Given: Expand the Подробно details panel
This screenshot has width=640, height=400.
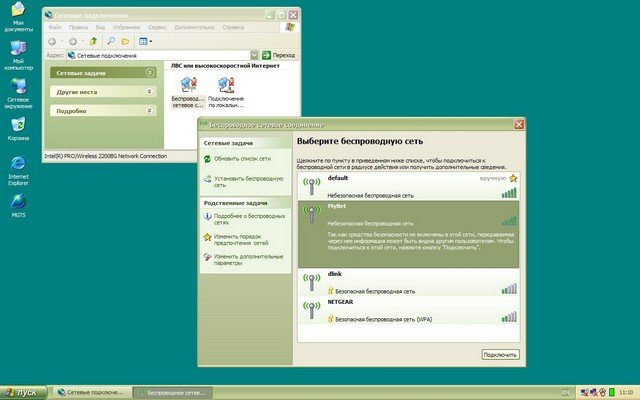Looking at the screenshot, I should click(x=150, y=111).
